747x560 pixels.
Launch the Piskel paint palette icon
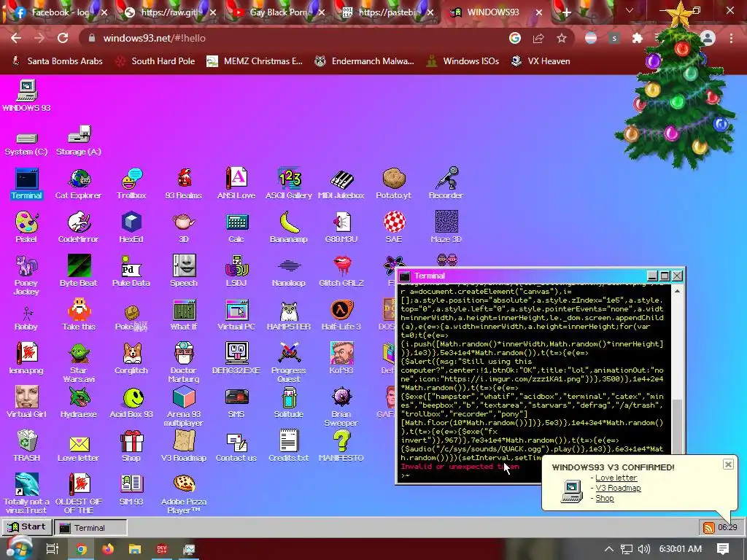point(26,227)
